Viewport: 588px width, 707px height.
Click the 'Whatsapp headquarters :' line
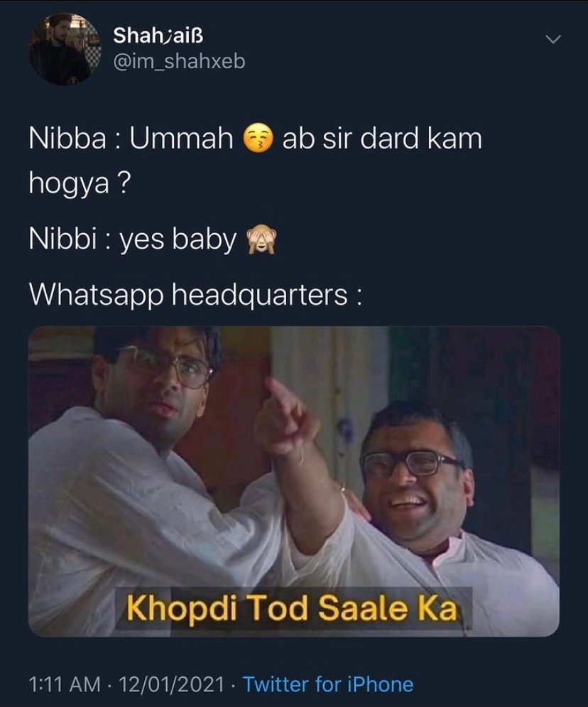(x=195, y=296)
